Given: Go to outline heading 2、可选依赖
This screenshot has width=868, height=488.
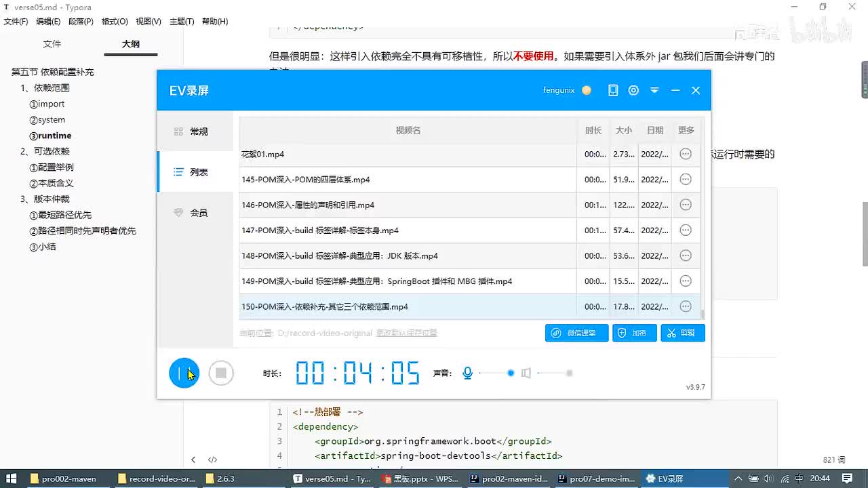Looking at the screenshot, I should [x=45, y=151].
